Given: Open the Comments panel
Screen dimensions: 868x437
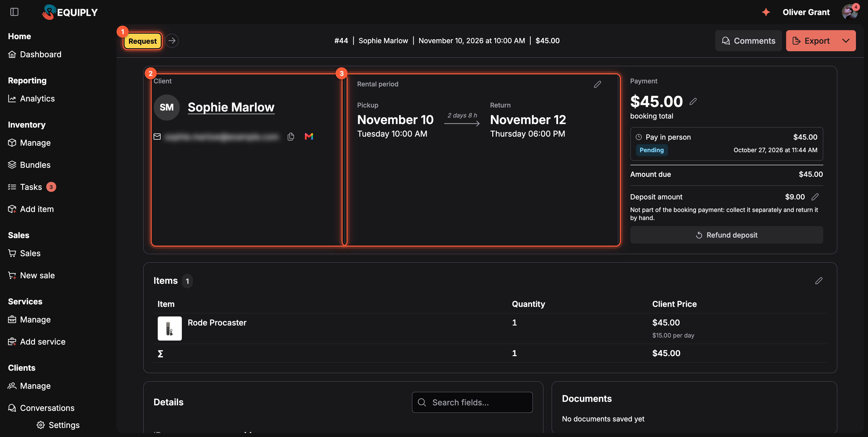Looking at the screenshot, I should click(748, 41).
